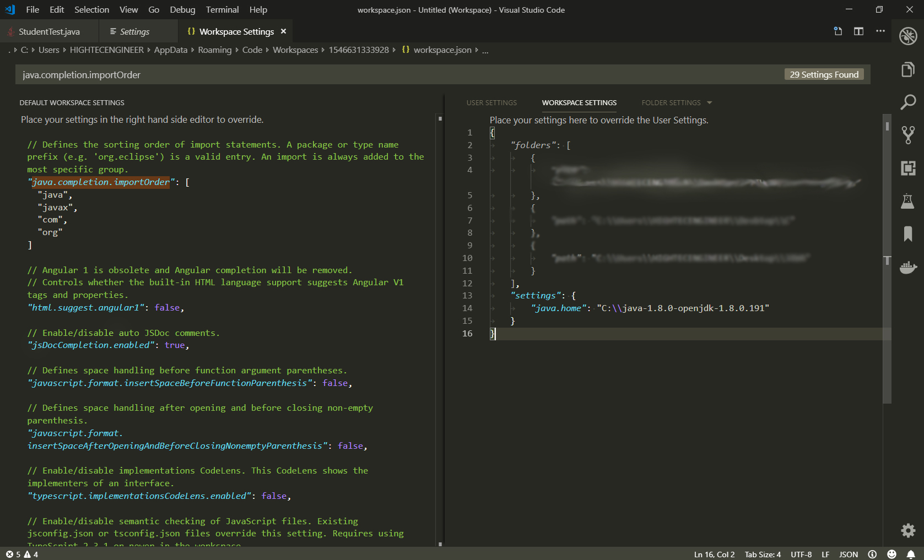
Task: Open the Source Control view
Action: (908, 135)
